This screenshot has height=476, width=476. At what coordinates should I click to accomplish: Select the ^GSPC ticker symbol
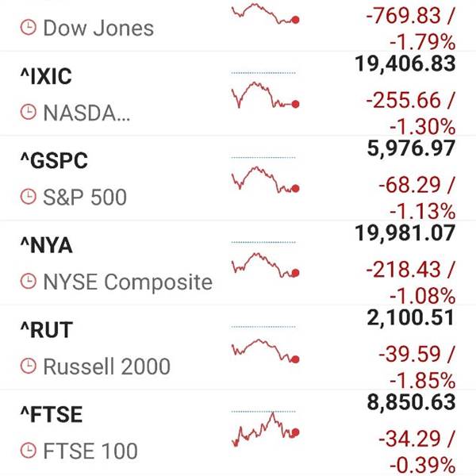click(x=54, y=160)
